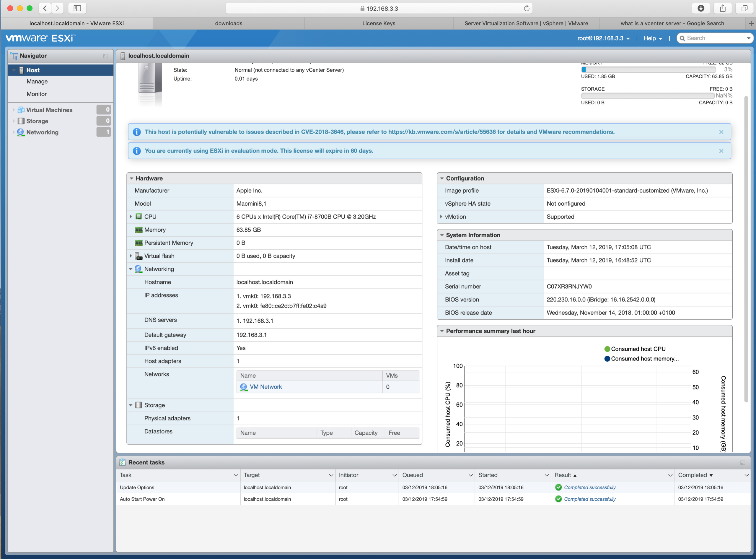Add a new Safari tab with plus
The width and height of the screenshot is (756, 559).
coord(751,23)
